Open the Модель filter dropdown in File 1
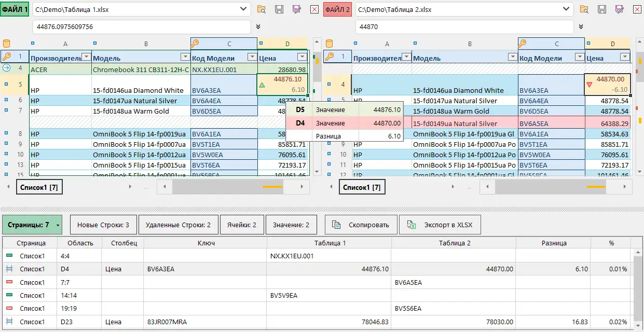Screen dimensions: 644x332 tap(185, 57)
